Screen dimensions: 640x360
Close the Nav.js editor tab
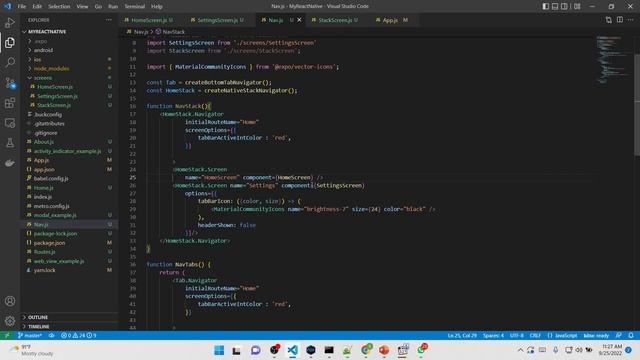coord(299,20)
